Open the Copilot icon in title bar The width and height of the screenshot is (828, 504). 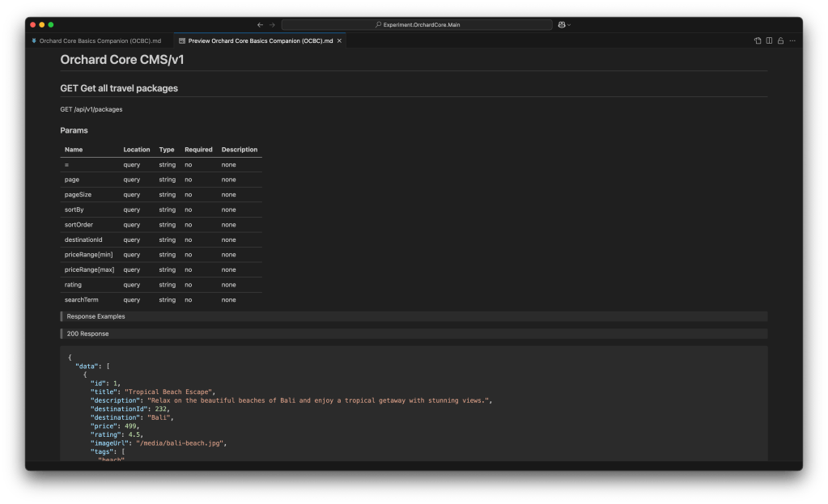tap(561, 25)
